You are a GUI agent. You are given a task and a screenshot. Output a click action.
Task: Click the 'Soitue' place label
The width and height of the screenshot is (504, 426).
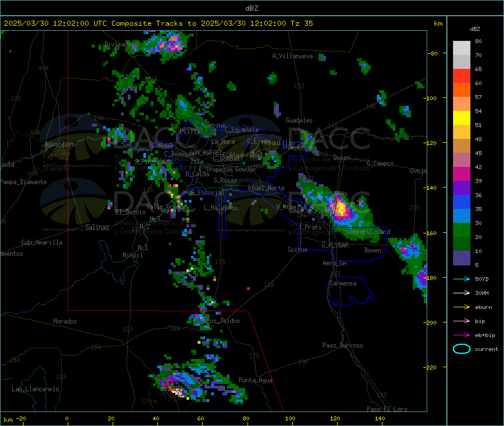click(x=297, y=250)
